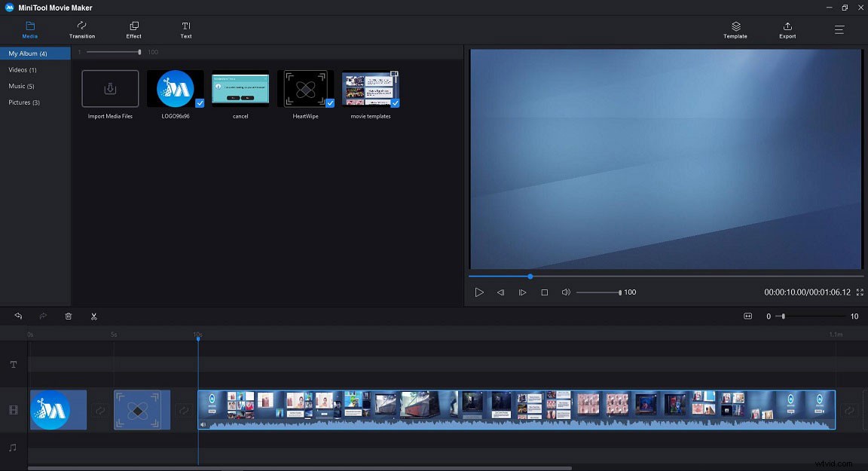Play the video preview
868x471 pixels.
pyautogui.click(x=479, y=292)
